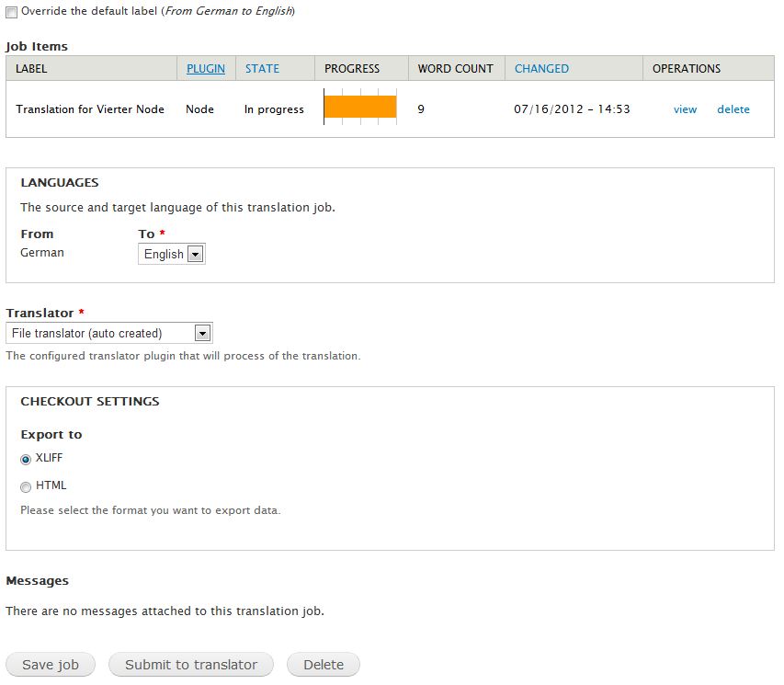Open the To language dropdown
784x685 pixels.
[172, 254]
